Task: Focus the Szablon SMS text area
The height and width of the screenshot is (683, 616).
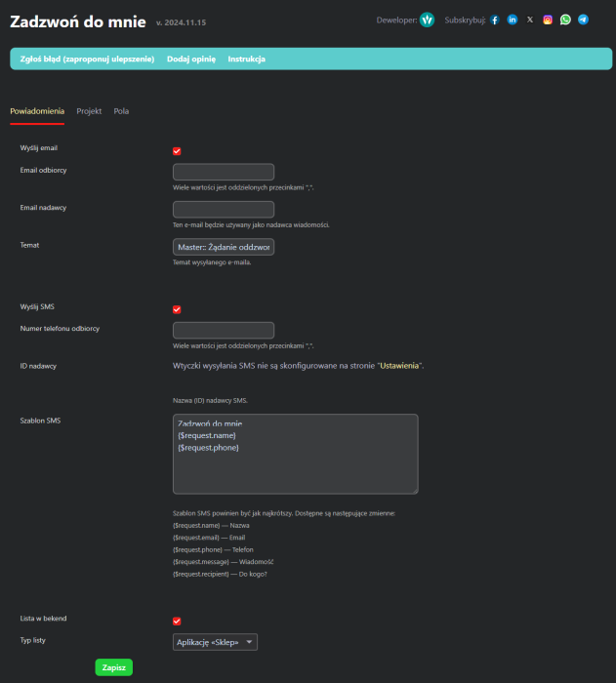Action: tap(295, 454)
